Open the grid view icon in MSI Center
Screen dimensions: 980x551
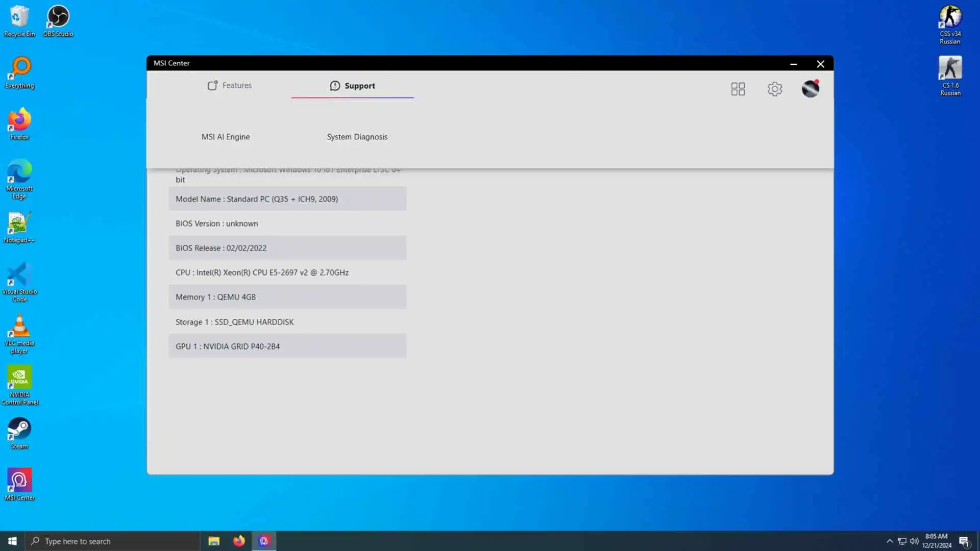[738, 89]
